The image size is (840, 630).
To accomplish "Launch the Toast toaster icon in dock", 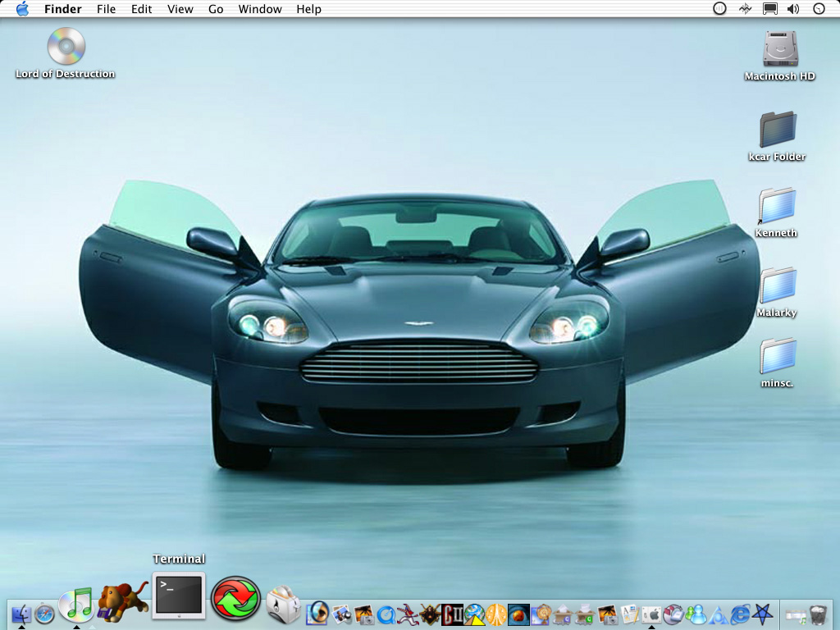I will [x=284, y=605].
